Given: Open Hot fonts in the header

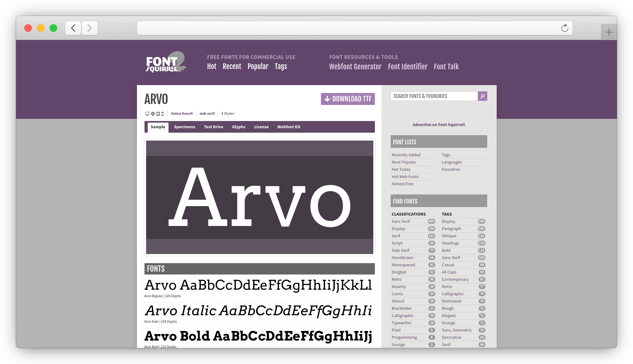Looking at the screenshot, I should pos(212,66).
